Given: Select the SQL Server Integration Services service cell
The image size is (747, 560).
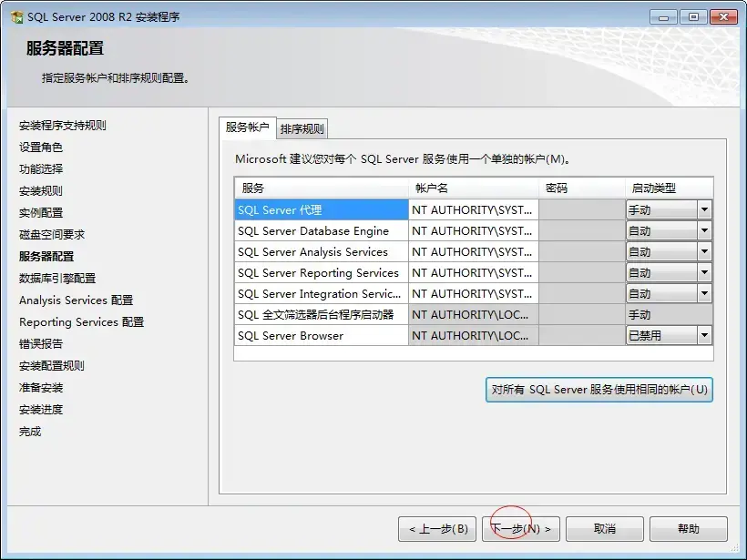Looking at the screenshot, I should click(x=322, y=293).
